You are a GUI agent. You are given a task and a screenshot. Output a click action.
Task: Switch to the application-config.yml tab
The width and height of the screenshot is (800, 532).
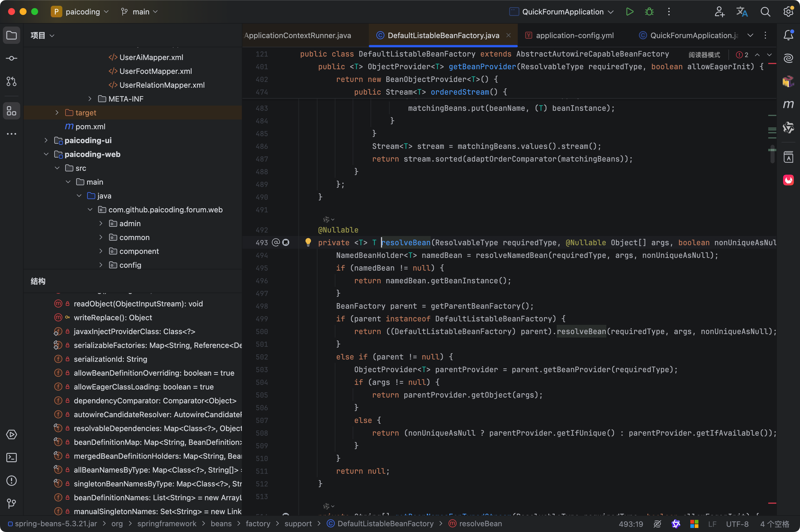tap(574, 35)
